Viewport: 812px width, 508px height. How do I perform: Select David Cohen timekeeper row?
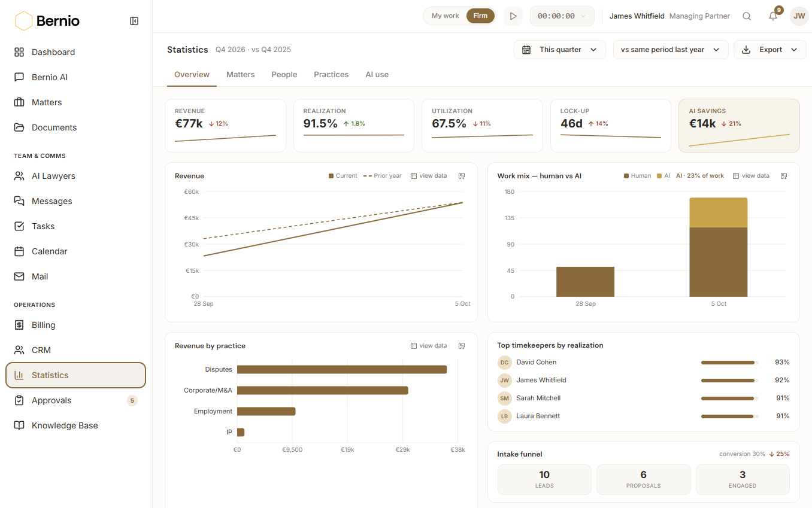pyautogui.click(x=644, y=362)
